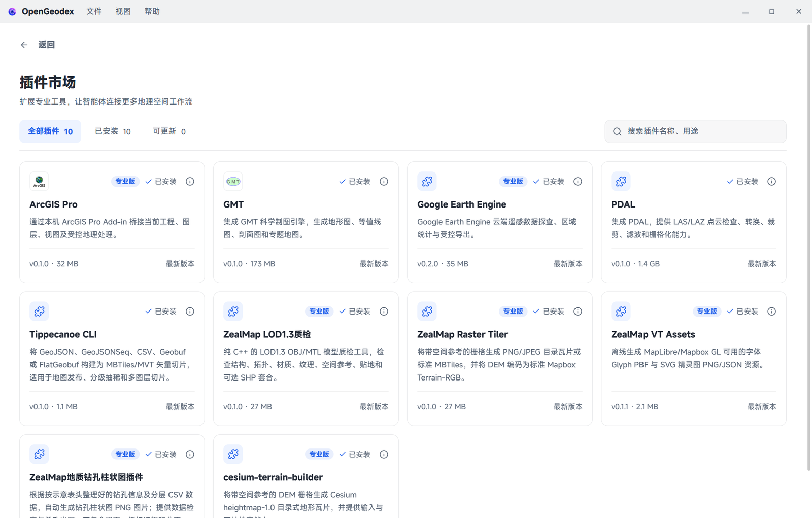812x518 pixels.
Task: Open info for Tippecanoe CLI
Action: [190, 312]
